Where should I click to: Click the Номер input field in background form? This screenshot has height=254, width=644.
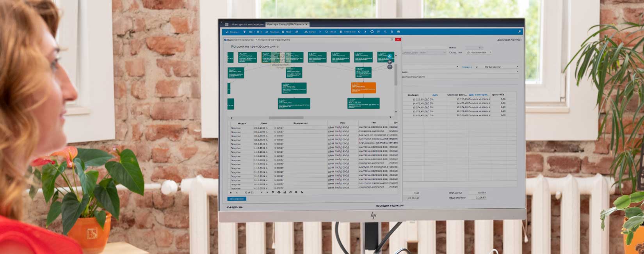pyautogui.click(x=475, y=48)
